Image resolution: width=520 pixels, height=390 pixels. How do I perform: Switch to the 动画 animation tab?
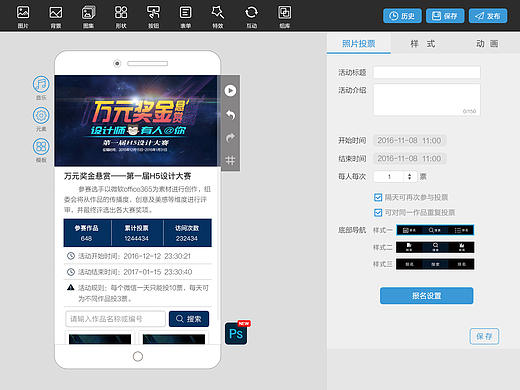tap(487, 44)
